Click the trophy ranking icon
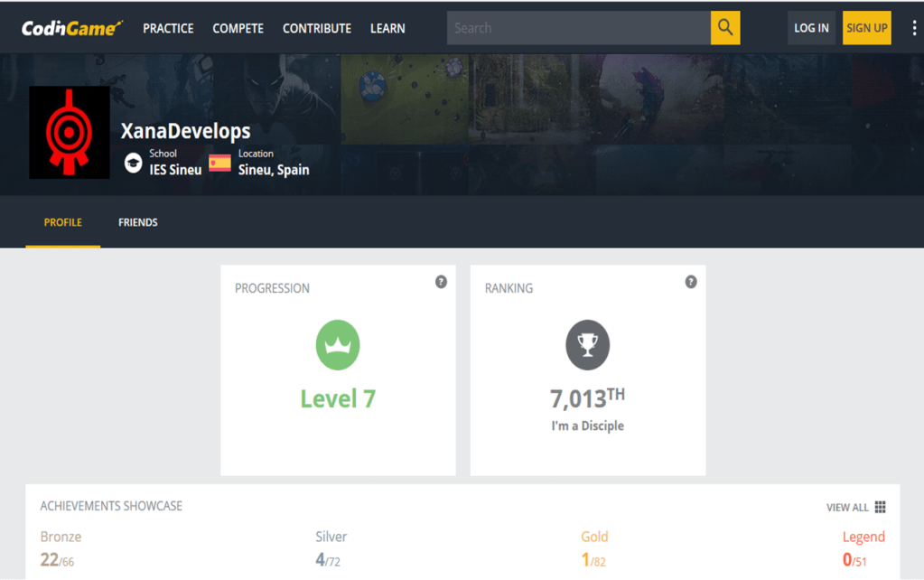 tap(588, 345)
